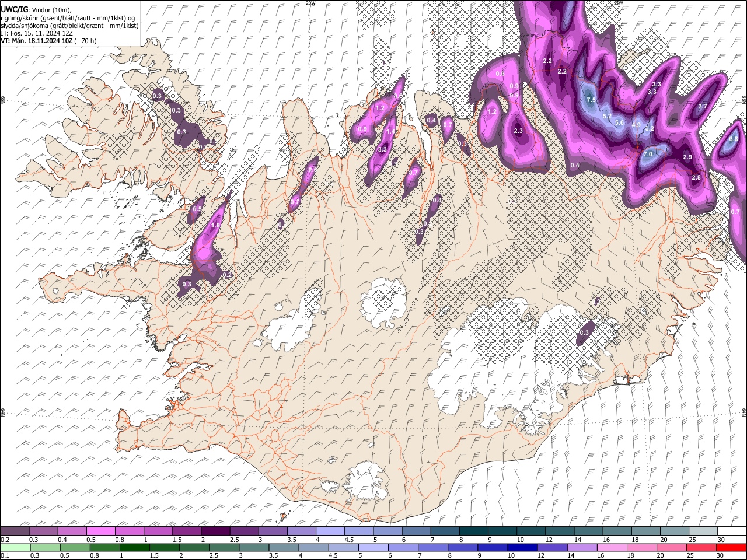
Task: Click the 7.0 precipitation value label
Action: (648, 154)
